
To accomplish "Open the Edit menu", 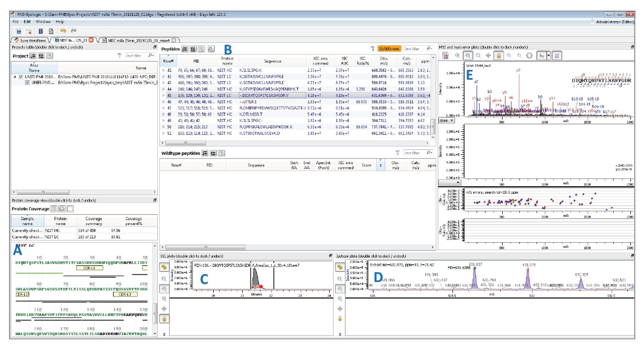I will point(27,22).
